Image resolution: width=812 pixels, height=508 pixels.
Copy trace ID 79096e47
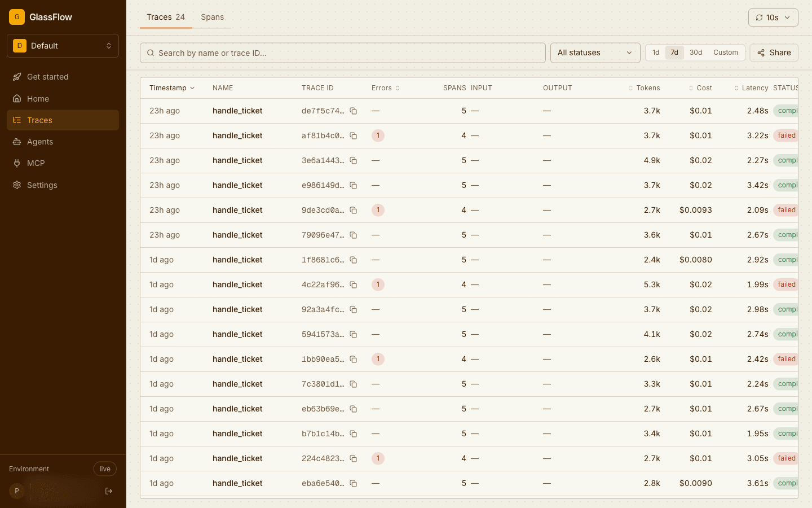(x=354, y=235)
